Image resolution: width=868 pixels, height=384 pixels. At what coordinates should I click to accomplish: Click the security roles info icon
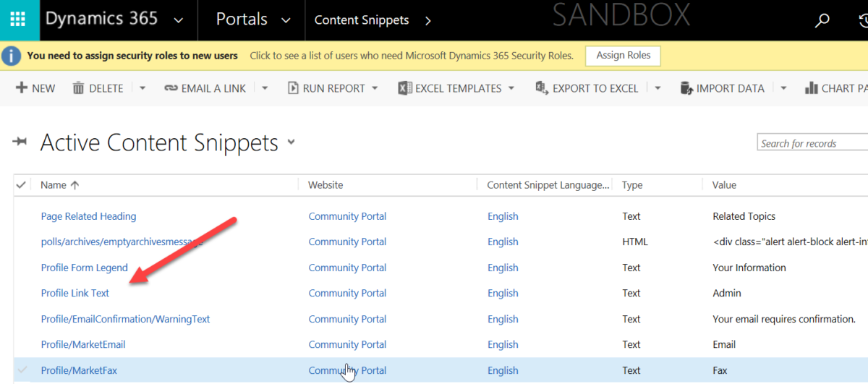[12, 55]
